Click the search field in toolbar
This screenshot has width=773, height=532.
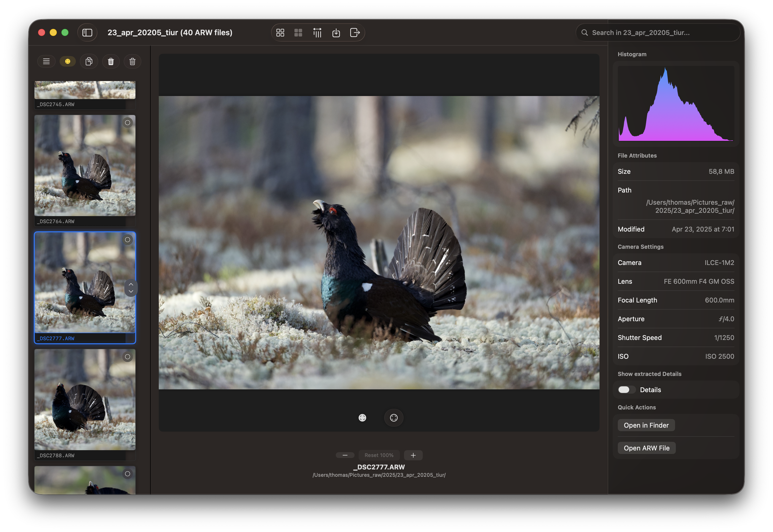(x=657, y=33)
